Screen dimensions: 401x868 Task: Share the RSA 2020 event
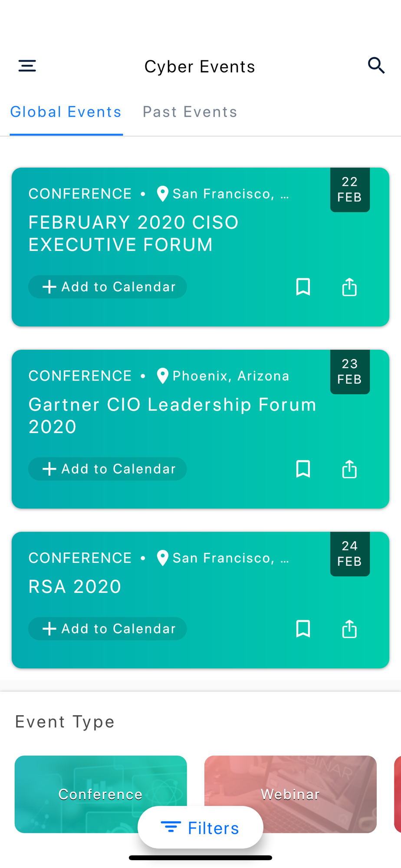click(349, 629)
